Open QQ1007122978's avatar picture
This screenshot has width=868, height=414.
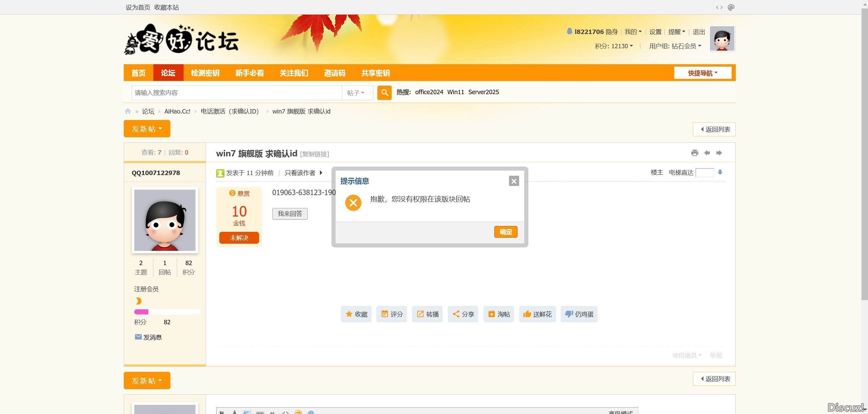[165, 220]
